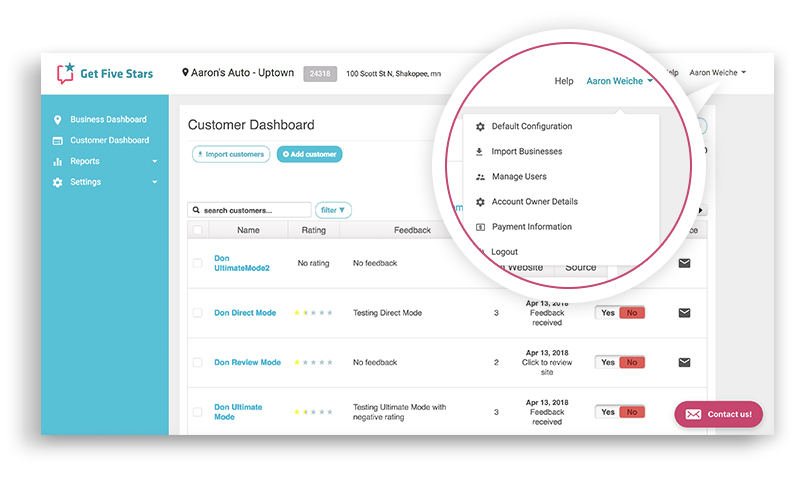Screen dimensions: 800x497
Task: Expand the Settings submenu caret
Action: pyautogui.click(x=155, y=182)
